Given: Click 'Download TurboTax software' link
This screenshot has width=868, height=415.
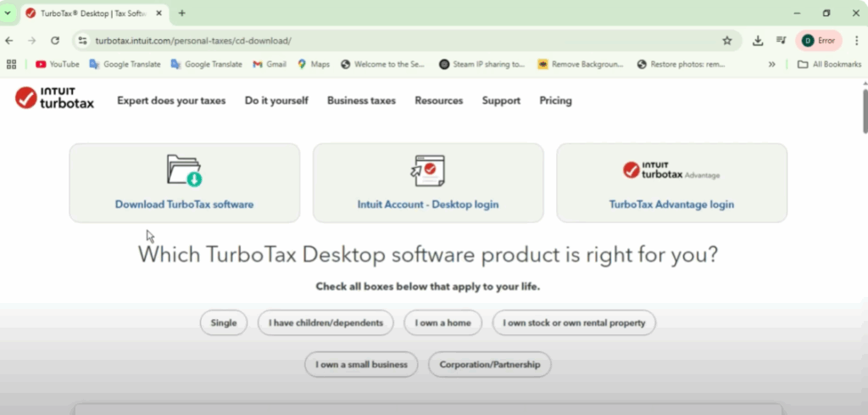Looking at the screenshot, I should 184,205.
